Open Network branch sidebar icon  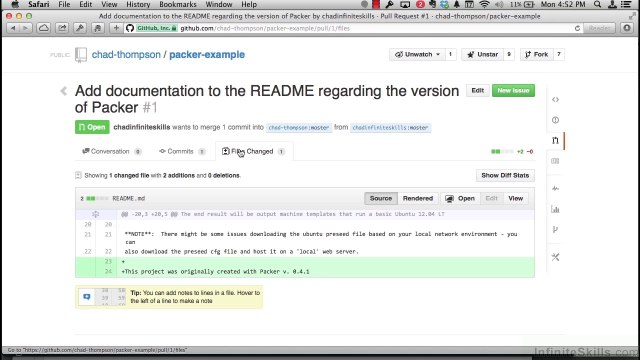click(x=555, y=229)
